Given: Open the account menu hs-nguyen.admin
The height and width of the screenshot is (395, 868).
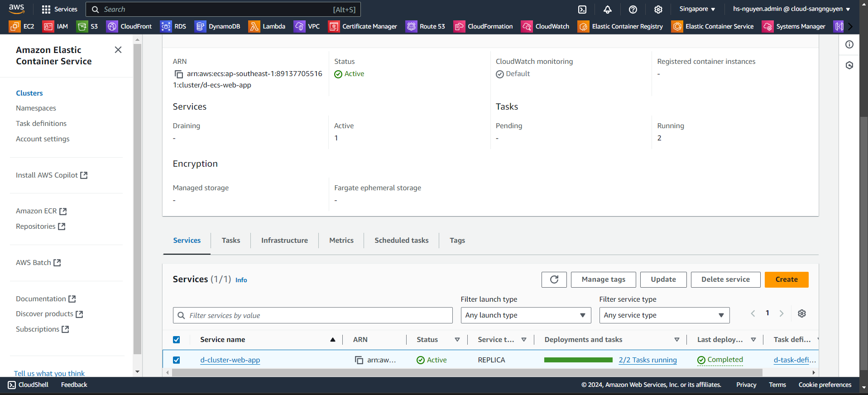Looking at the screenshot, I should (x=791, y=9).
